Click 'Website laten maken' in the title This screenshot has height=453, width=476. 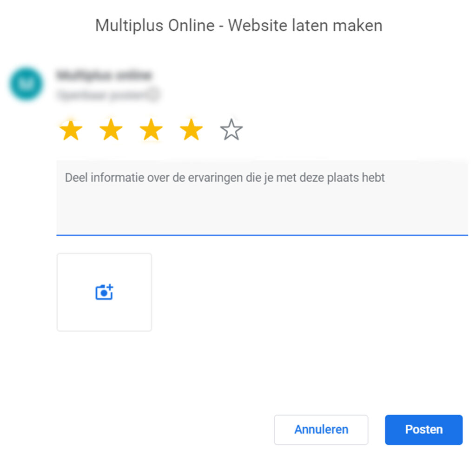[x=305, y=25]
